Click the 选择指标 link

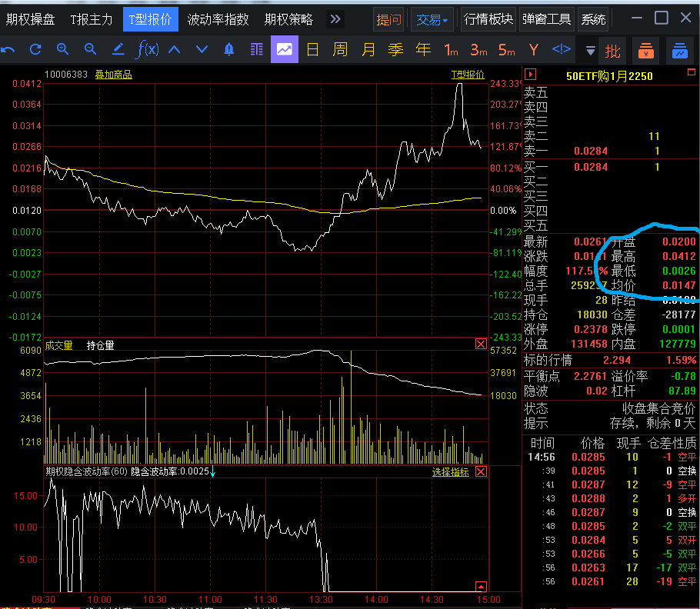coord(451,472)
